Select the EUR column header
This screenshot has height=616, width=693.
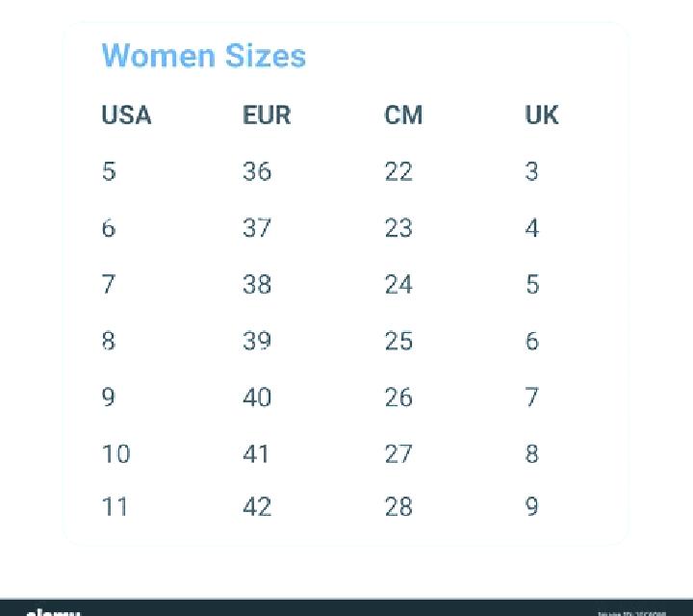pyautogui.click(x=267, y=115)
